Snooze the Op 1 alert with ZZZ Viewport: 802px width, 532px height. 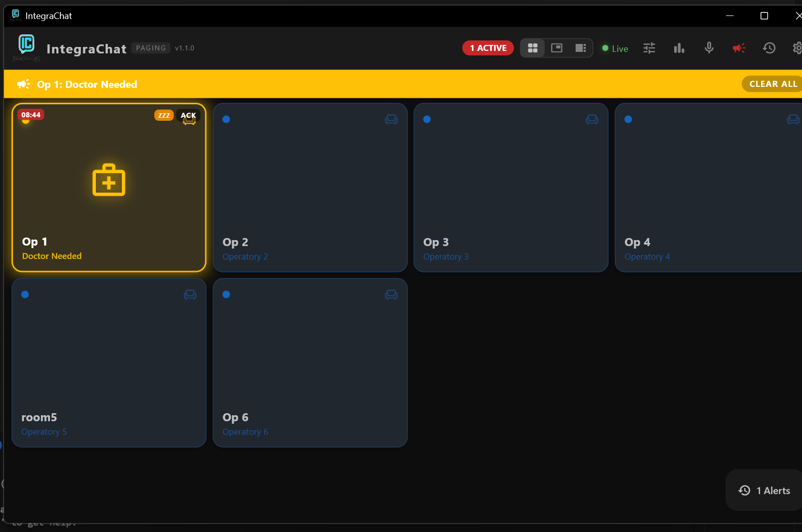point(164,115)
